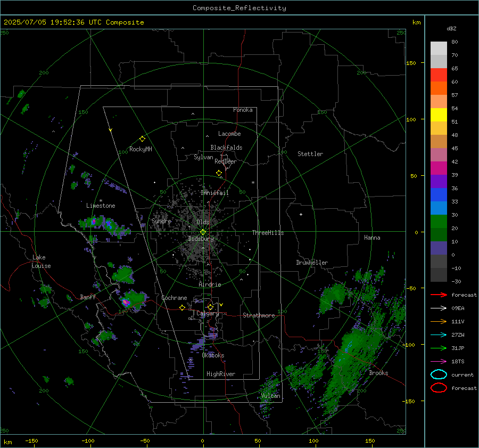Viewport: 479px width, 448px height.
Task: Click the magenta 18TS arrow legend icon
Action: [x=439, y=362]
